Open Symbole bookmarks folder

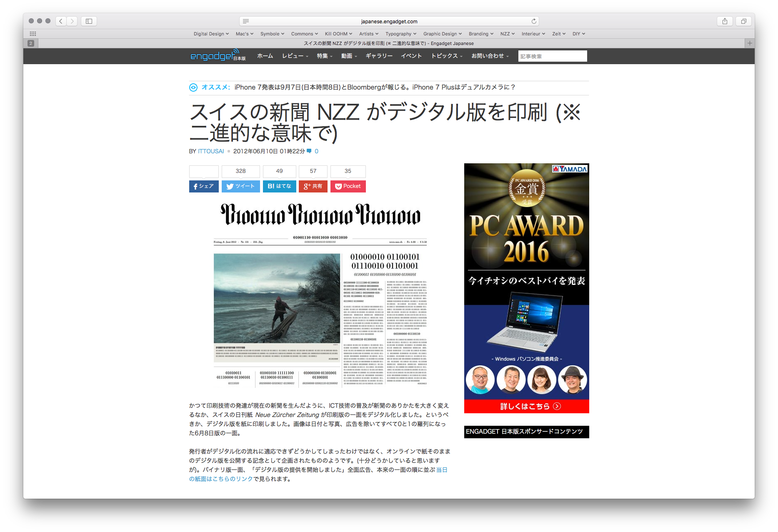tap(272, 34)
